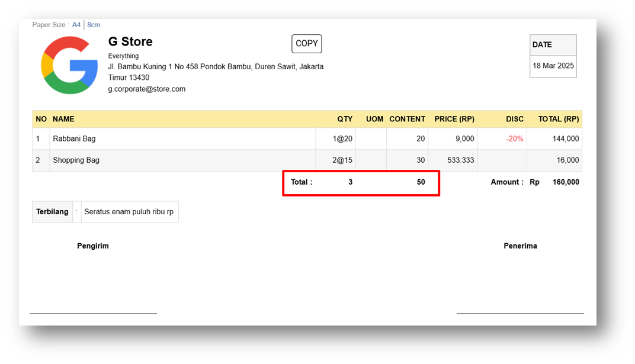Click the content value 30 in Shopping Bag row

[421, 160]
